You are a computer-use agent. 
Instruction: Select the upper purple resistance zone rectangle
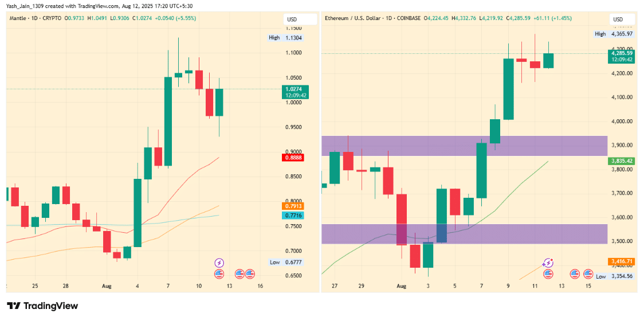pyautogui.click(x=464, y=146)
